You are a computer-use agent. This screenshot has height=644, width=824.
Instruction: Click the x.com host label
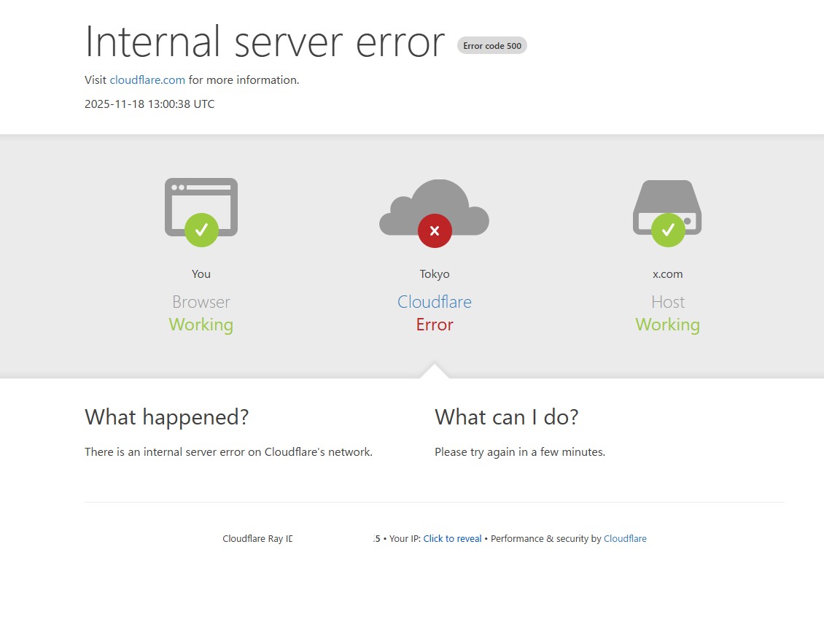[x=668, y=274]
